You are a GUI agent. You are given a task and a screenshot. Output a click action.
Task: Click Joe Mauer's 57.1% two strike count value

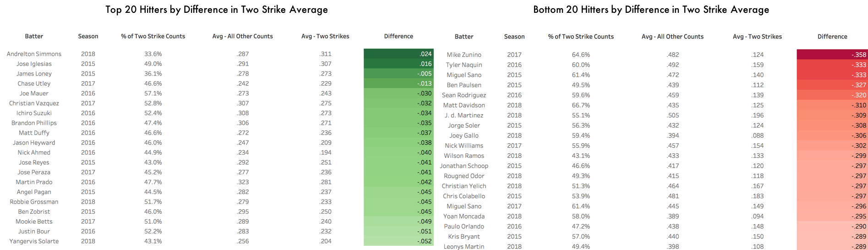pos(153,94)
